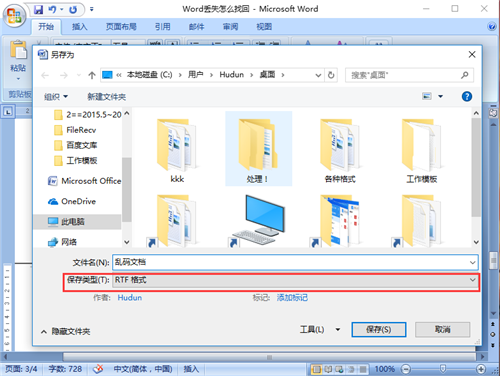500x376 pixels.
Task: Click author name Hudun
Action: (x=130, y=298)
